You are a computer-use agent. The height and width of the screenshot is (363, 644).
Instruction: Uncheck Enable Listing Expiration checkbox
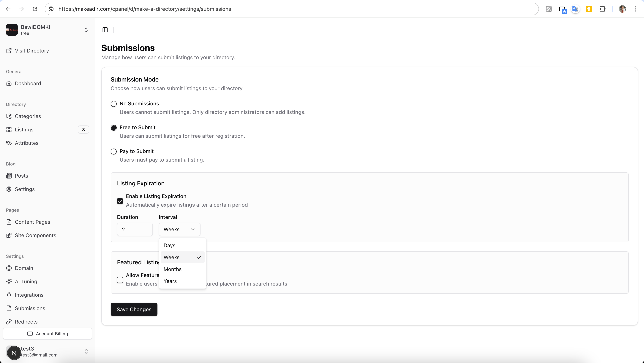point(120,201)
